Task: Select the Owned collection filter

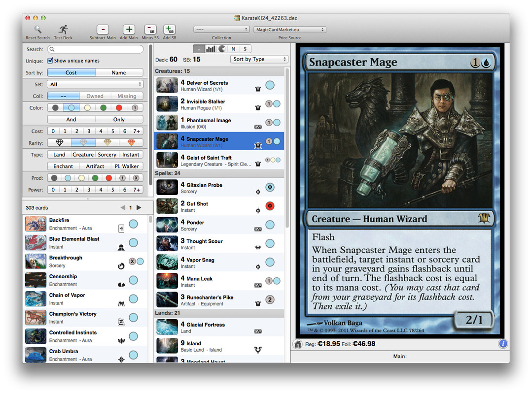Action: (95, 96)
